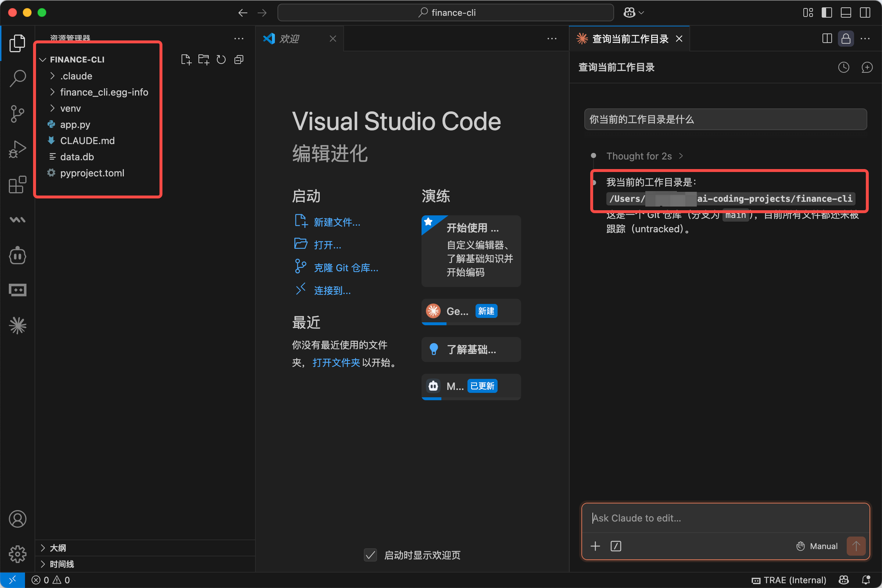
Task: Open the remote display icon in activity bar
Action: 17,290
